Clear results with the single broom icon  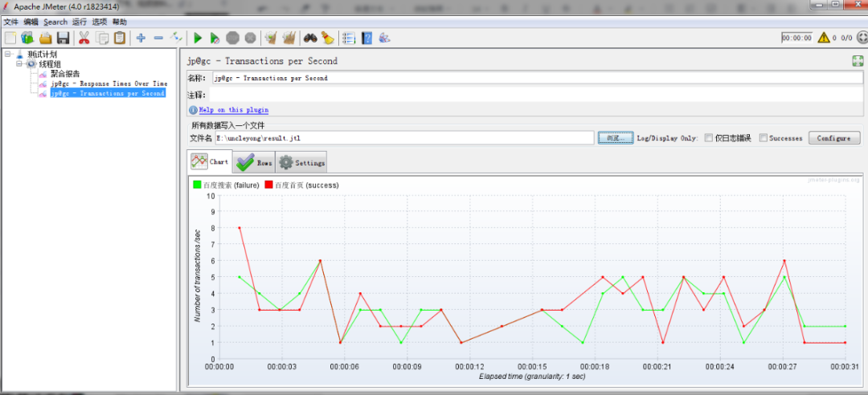click(x=271, y=38)
